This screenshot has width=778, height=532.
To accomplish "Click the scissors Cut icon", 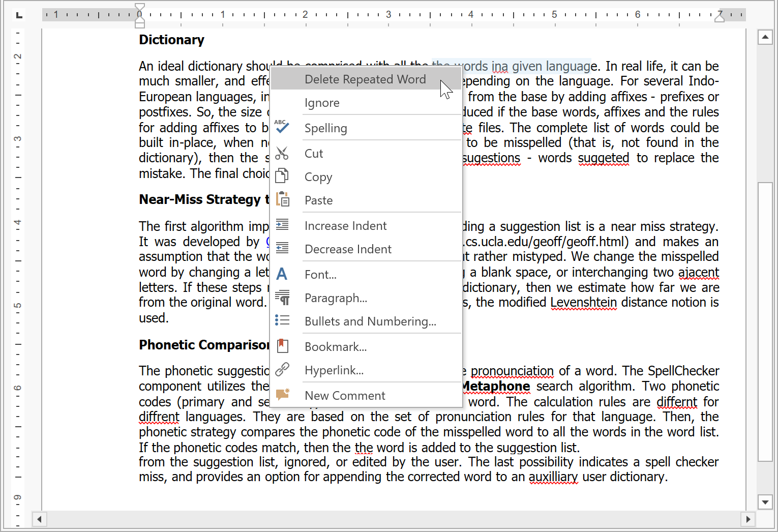I will 282,153.
